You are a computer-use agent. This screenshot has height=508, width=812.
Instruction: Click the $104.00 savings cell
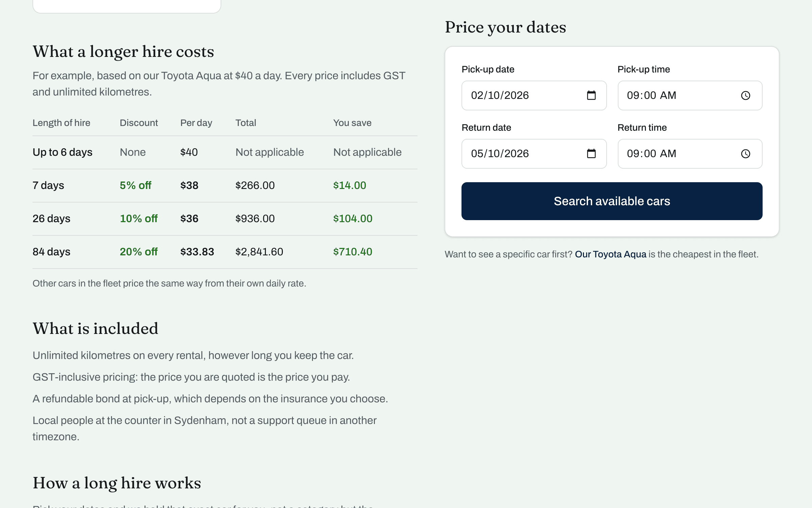pos(353,219)
